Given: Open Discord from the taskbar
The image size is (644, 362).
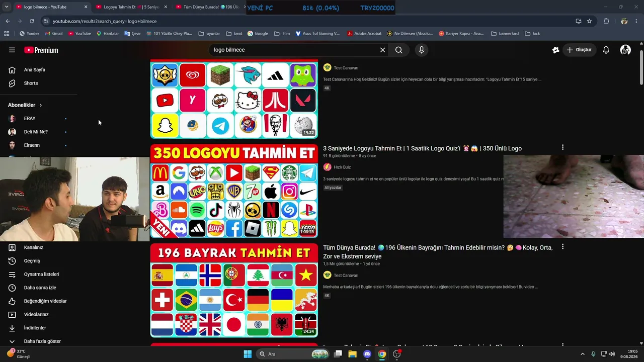Looking at the screenshot, I should [367, 354].
